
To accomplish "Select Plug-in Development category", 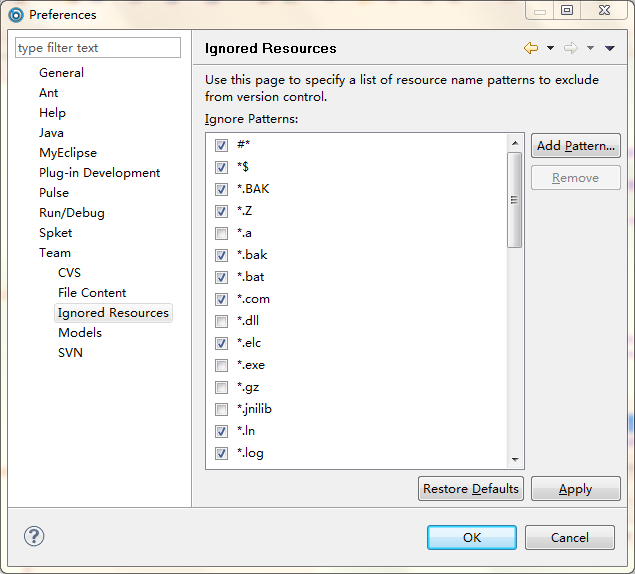I will click(x=100, y=173).
